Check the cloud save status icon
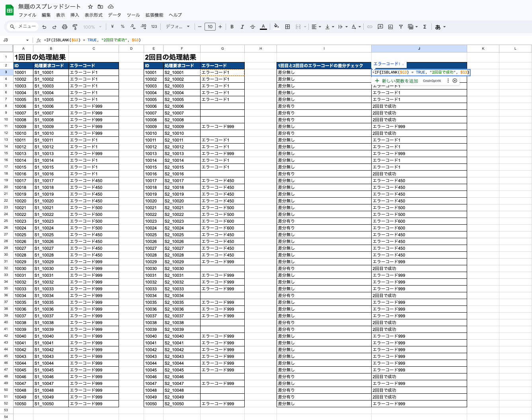Image resolution: width=532 pixels, height=420 pixels. pos(111,7)
